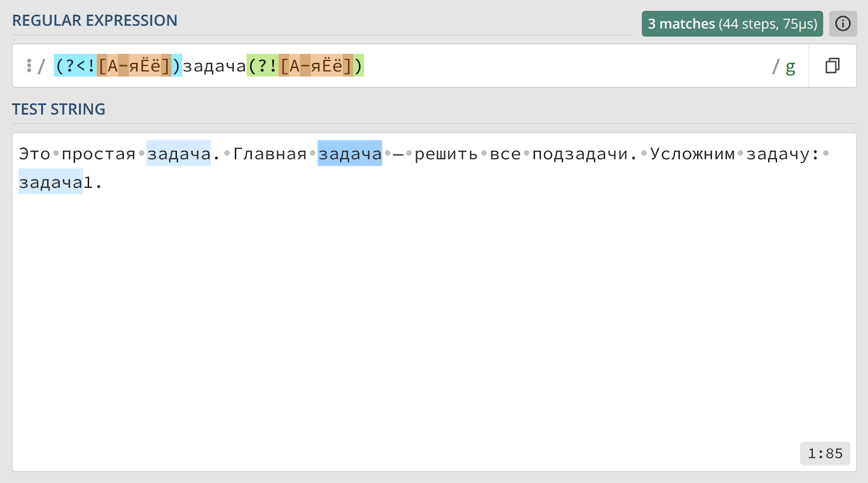Click the highlighted match 'задача' before '1.'
This screenshot has height=483, width=868.
click(x=50, y=182)
